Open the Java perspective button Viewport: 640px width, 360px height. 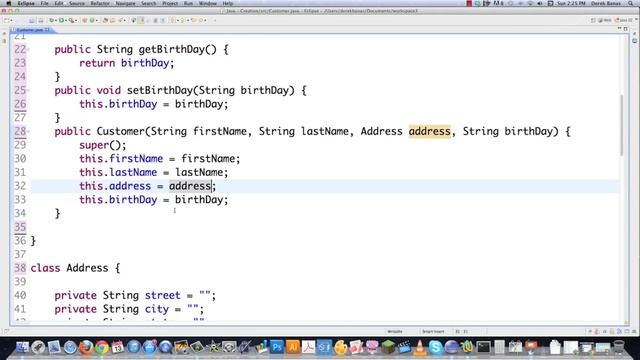point(622,20)
